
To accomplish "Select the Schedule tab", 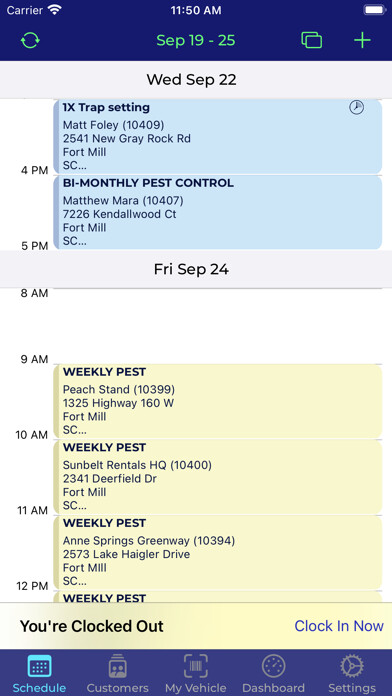I will [x=40, y=673].
